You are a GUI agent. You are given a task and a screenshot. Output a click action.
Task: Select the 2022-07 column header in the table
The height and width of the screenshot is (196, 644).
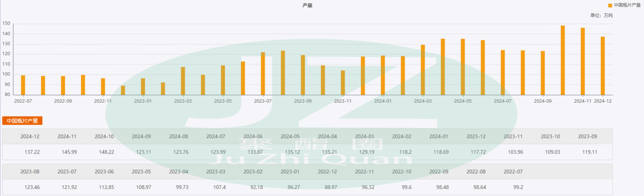pyautogui.click(x=513, y=172)
